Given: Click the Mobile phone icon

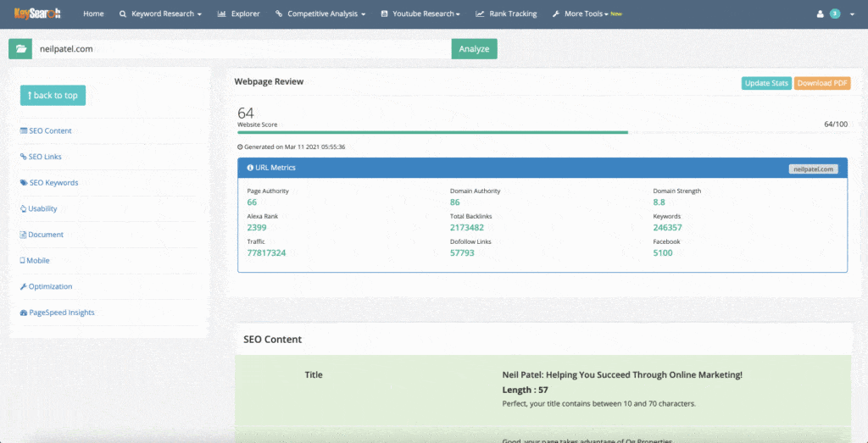Looking at the screenshot, I should click(22, 261).
